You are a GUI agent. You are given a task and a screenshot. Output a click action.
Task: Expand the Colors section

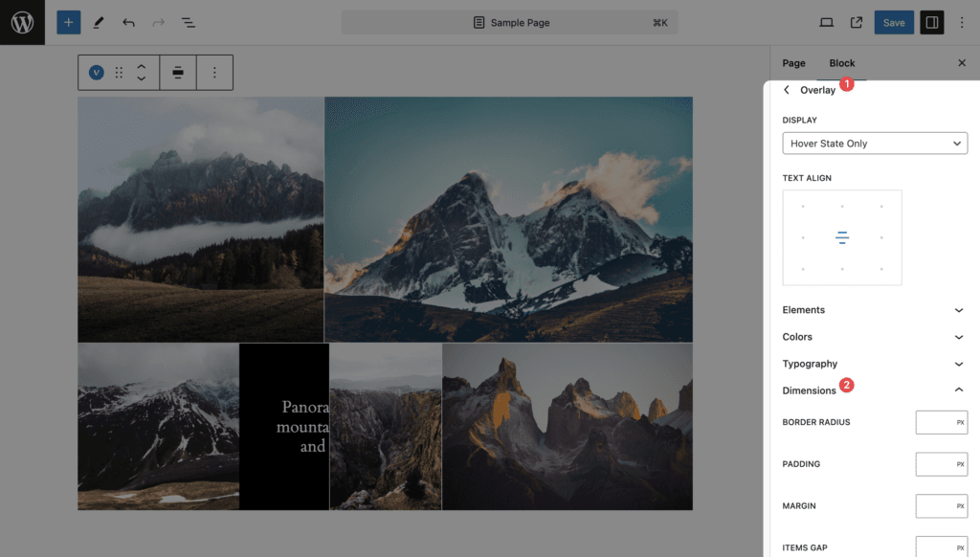tap(875, 337)
